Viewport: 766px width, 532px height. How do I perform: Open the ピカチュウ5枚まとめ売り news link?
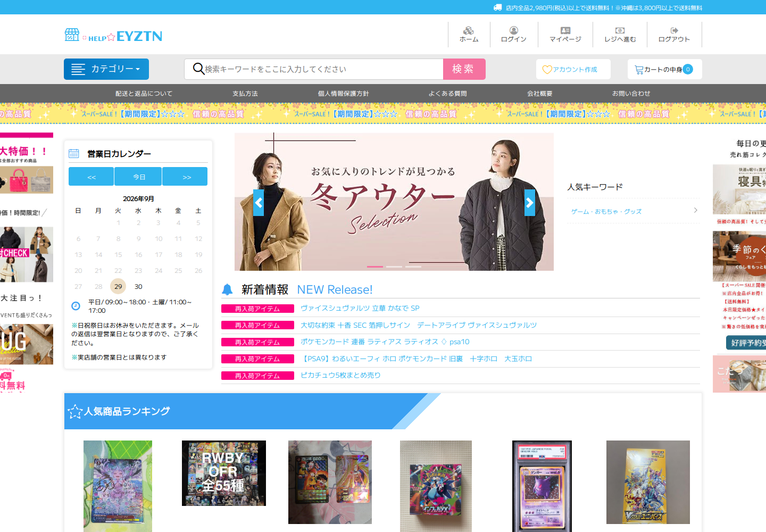tap(340, 375)
